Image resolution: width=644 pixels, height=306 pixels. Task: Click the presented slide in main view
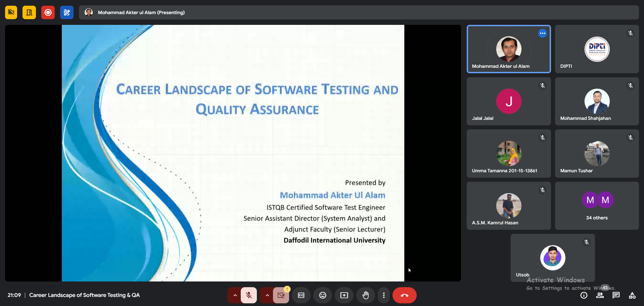coord(233,153)
